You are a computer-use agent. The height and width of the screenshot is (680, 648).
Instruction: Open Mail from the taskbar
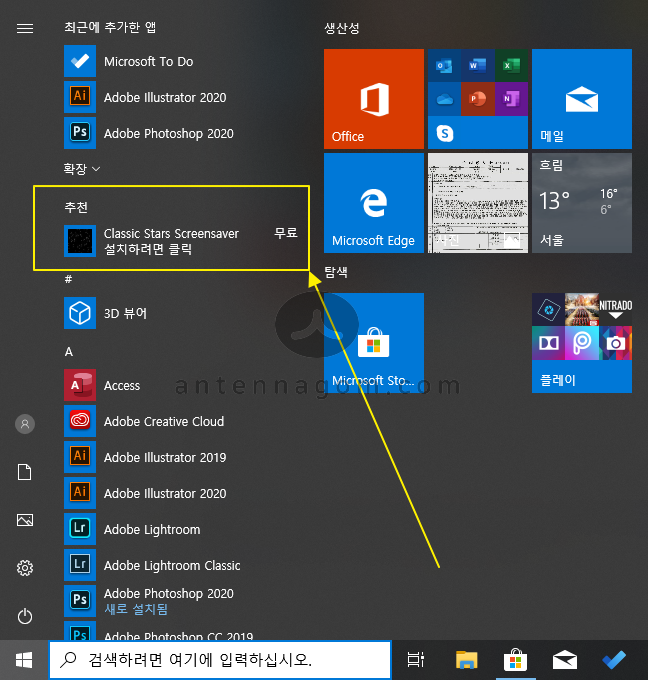[565, 660]
